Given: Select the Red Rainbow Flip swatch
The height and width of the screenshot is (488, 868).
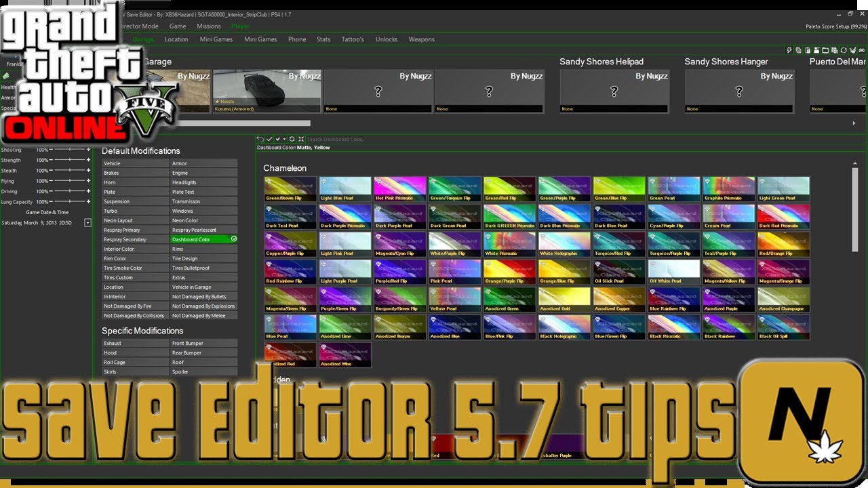Looking at the screenshot, I should click(290, 272).
